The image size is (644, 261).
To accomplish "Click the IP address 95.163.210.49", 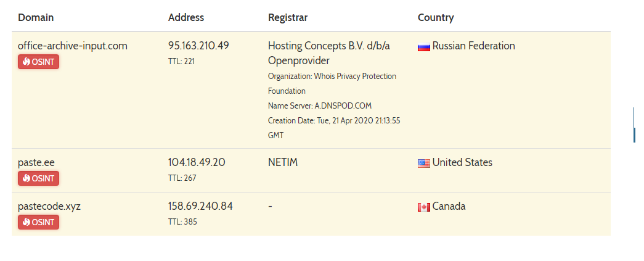I will (198, 46).
